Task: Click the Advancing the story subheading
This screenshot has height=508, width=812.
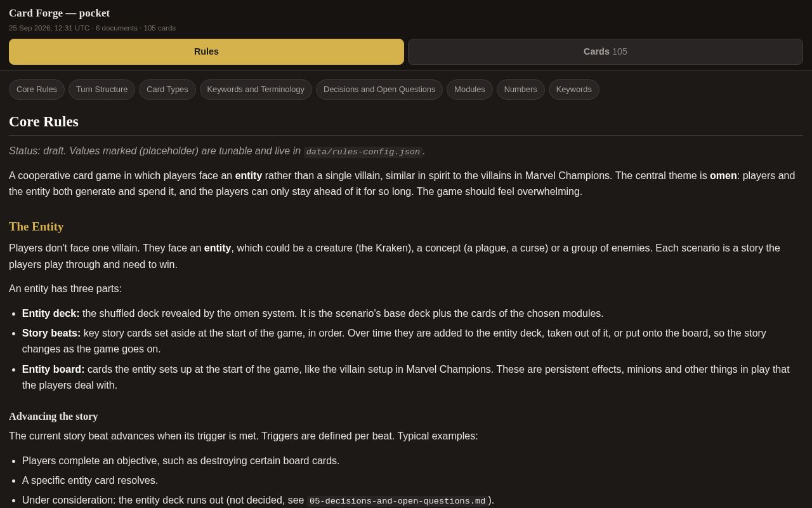Action: coord(53,417)
